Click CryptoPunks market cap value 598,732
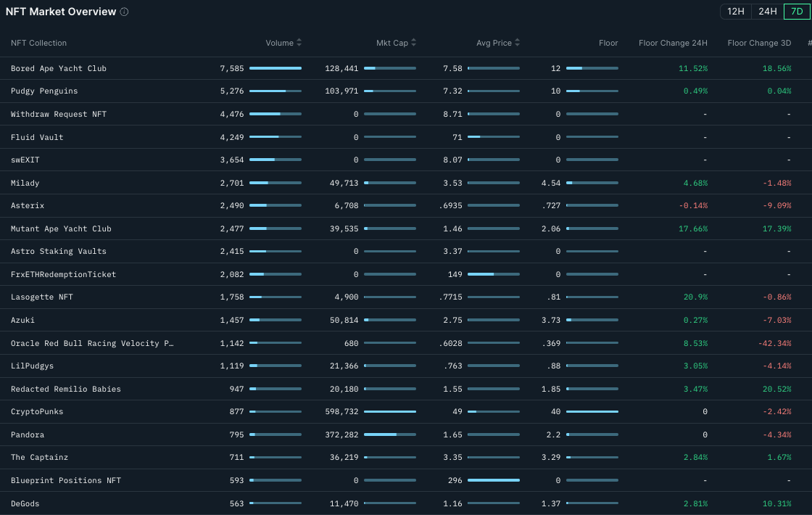This screenshot has height=515, width=812. click(341, 412)
